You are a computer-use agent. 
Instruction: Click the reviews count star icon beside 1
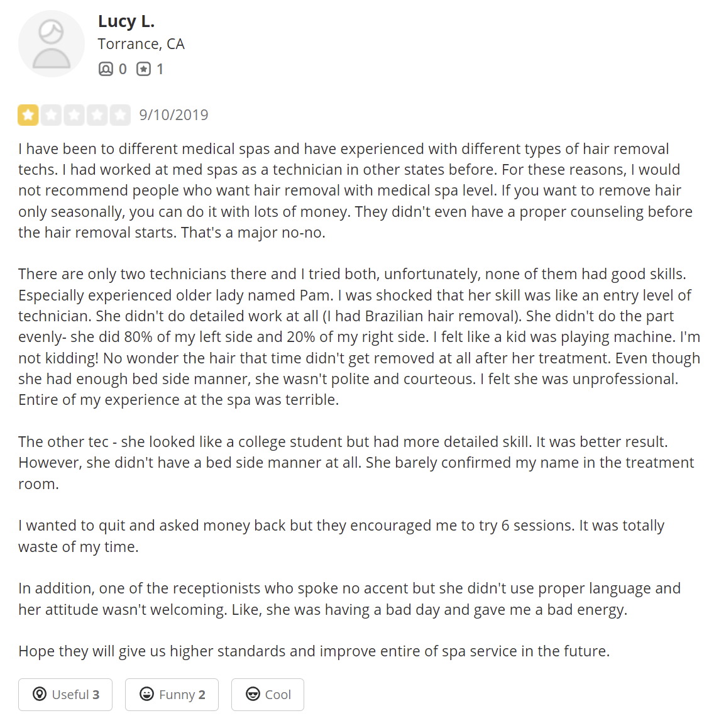[x=143, y=69]
